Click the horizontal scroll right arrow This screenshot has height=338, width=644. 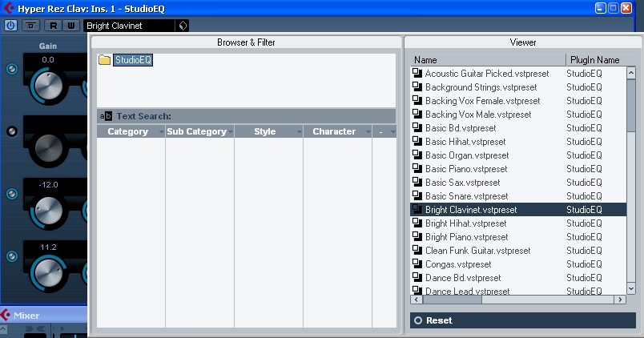pyautogui.click(x=620, y=300)
